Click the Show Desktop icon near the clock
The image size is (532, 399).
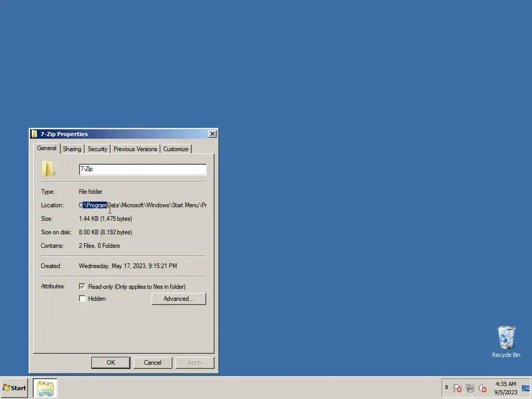click(x=526, y=388)
